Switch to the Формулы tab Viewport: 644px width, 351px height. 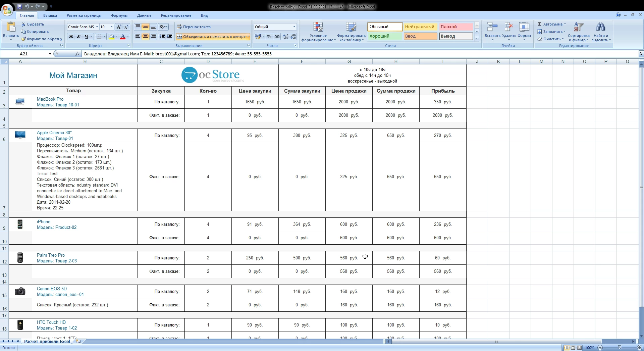[119, 15]
